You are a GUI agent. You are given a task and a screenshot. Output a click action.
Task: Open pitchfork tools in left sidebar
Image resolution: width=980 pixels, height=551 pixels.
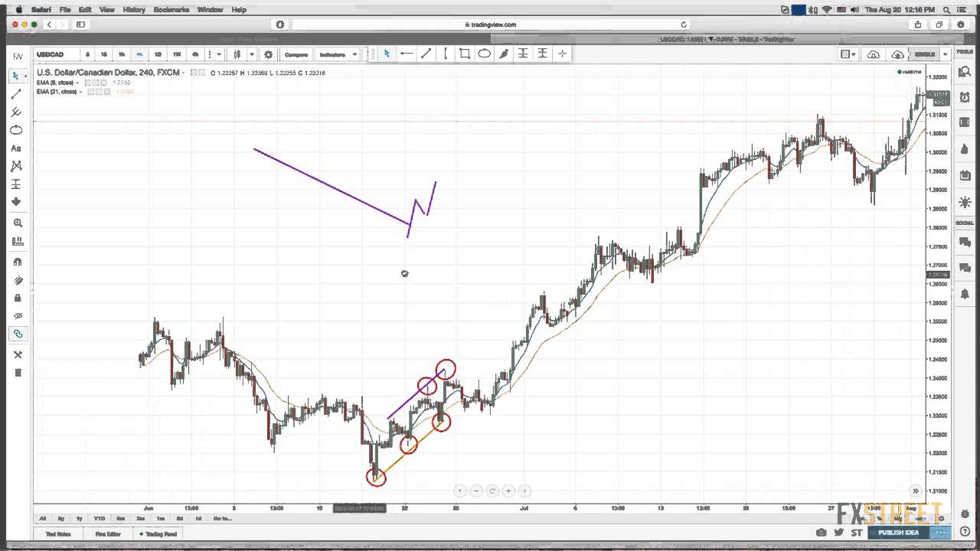15,112
